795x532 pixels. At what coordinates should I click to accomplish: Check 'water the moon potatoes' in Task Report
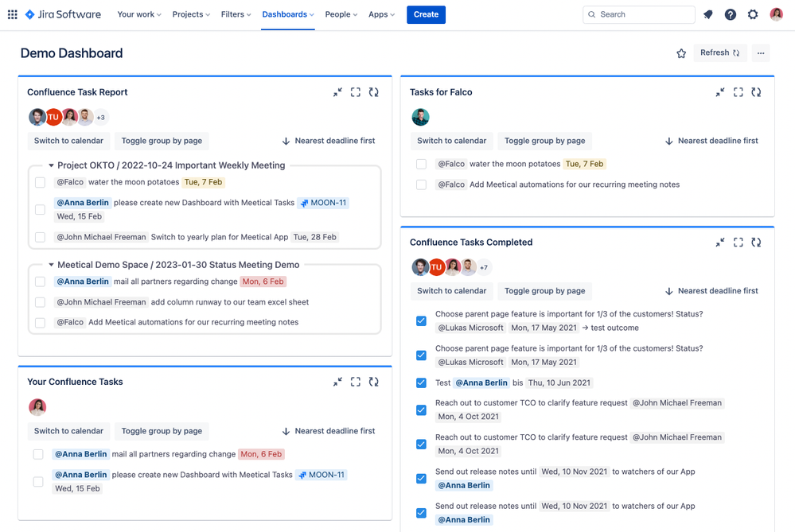pyautogui.click(x=40, y=182)
